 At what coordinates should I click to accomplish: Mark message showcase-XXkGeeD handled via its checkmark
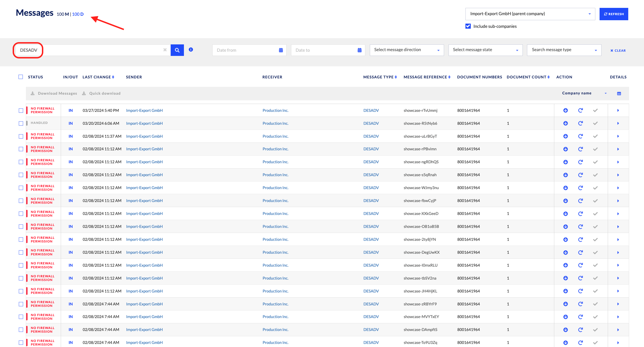click(595, 214)
